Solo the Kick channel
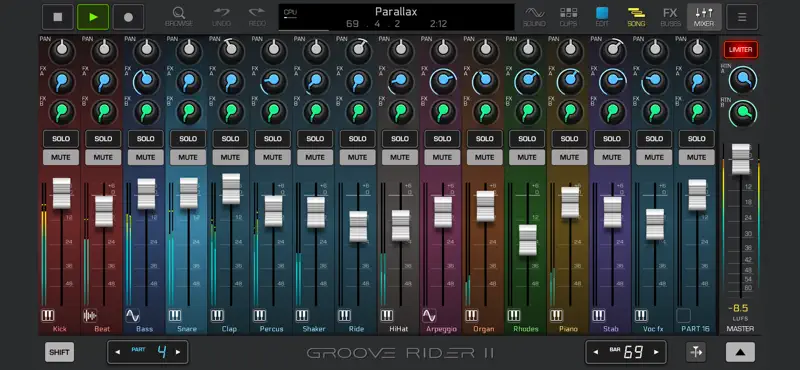Image resolution: width=800 pixels, height=370 pixels. coord(61,139)
